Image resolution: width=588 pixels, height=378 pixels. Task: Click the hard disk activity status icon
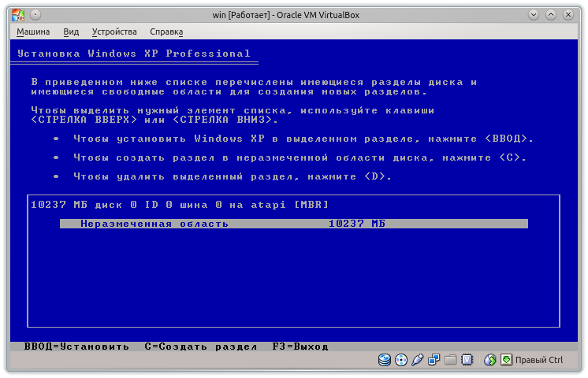pos(385,360)
